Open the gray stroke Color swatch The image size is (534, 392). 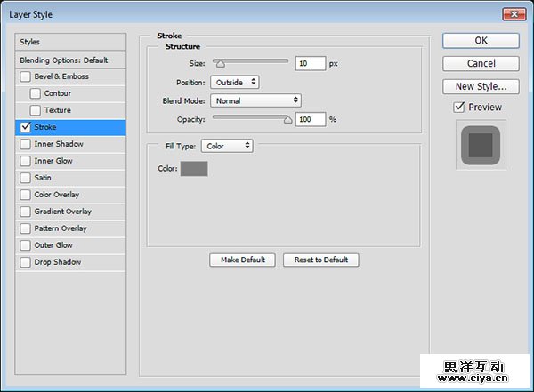[x=194, y=169]
